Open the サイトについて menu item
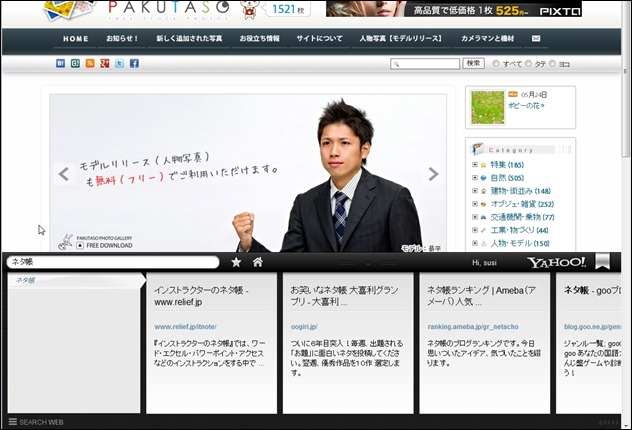This screenshot has height=430, width=632. [319, 39]
